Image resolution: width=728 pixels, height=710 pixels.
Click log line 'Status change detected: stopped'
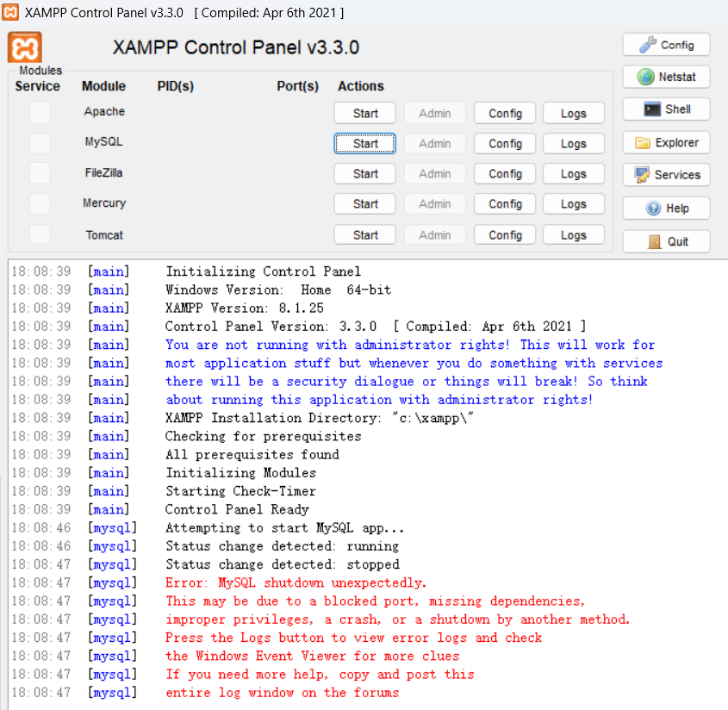[283, 564]
